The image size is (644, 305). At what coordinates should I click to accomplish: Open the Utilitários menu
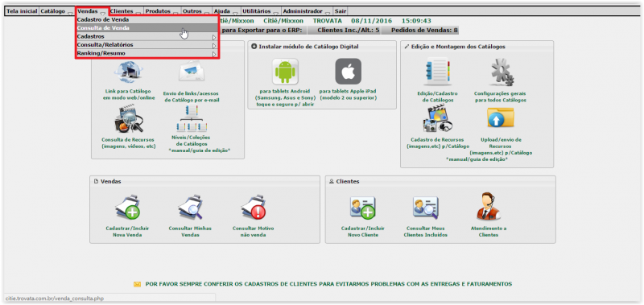pos(261,11)
